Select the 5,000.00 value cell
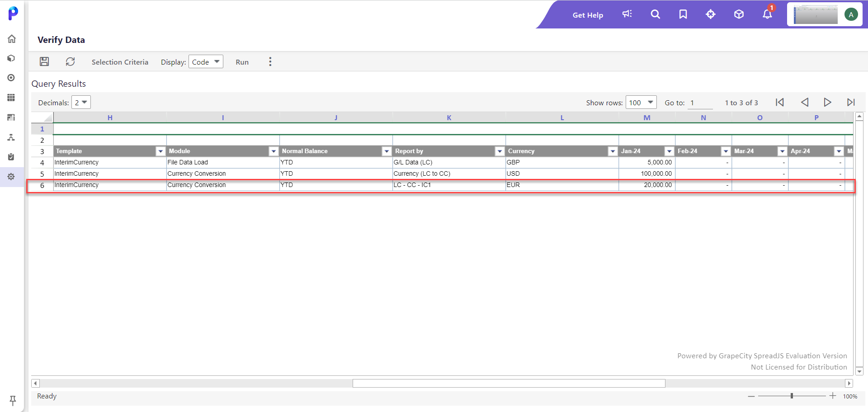Screen dimensions: 868x412 point(647,163)
